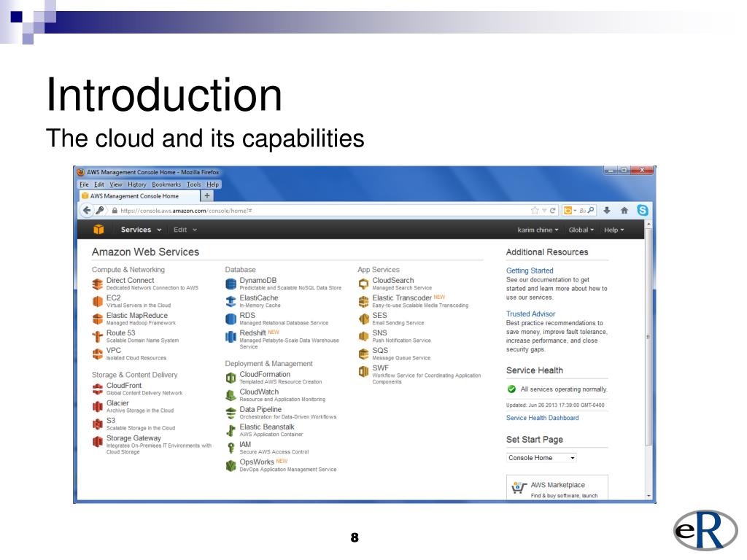Open the Console Home start page dropdown
The image size is (747, 560).
542,458
